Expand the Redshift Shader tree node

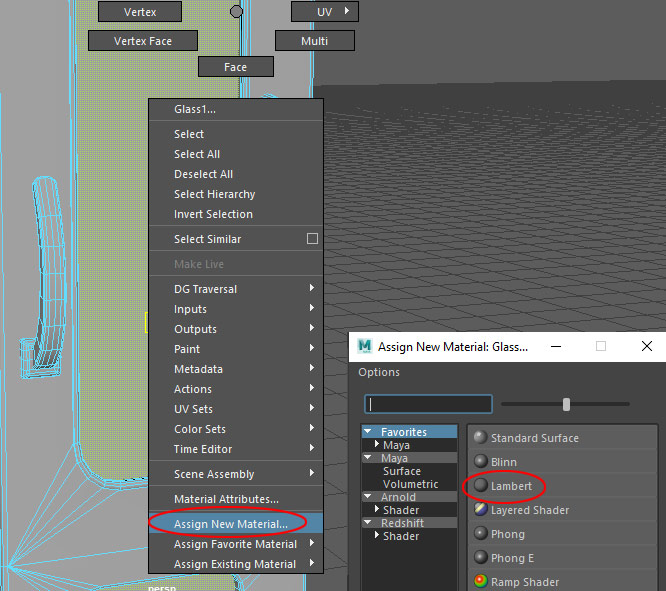pyautogui.click(x=377, y=536)
